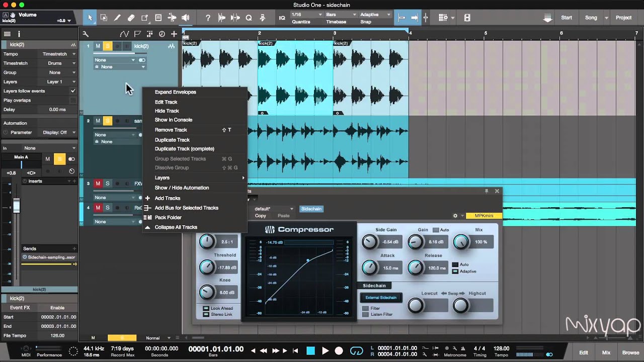Choose Remove Track from the context menu

click(171, 130)
